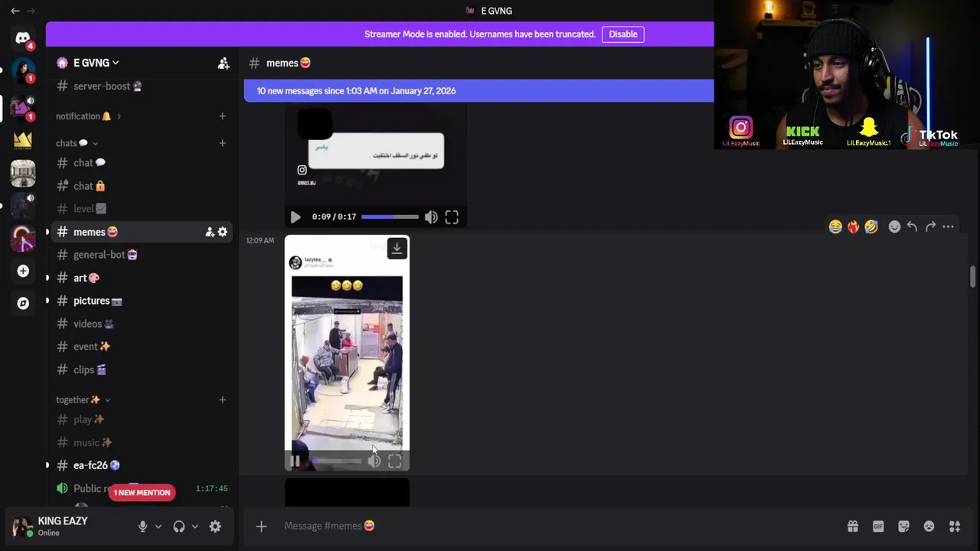Screen dimensions: 980x551
Task: Click the Add a Server plus icon
Action: pyautogui.click(x=23, y=271)
